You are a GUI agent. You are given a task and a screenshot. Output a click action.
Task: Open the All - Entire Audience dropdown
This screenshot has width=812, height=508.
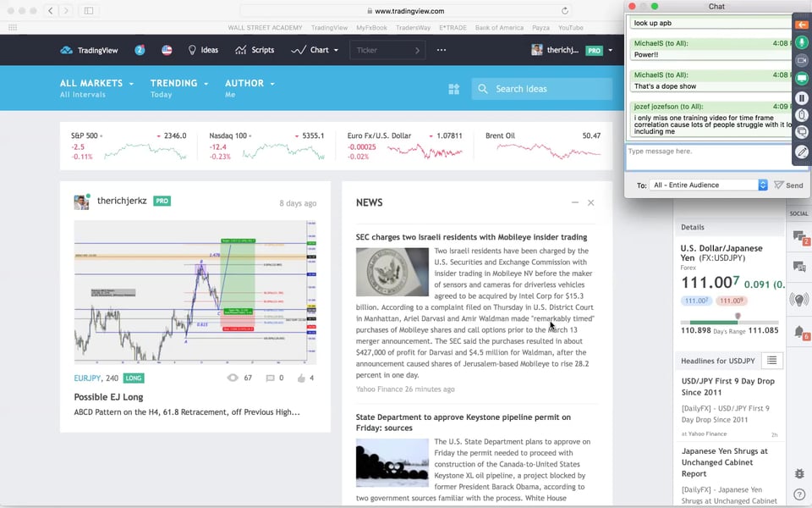pyautogui.click(x=709, y=185)
